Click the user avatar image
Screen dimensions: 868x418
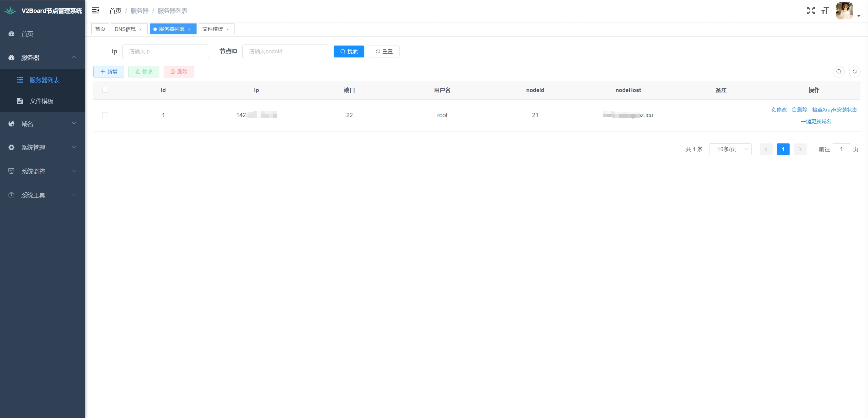coord(844,11)
